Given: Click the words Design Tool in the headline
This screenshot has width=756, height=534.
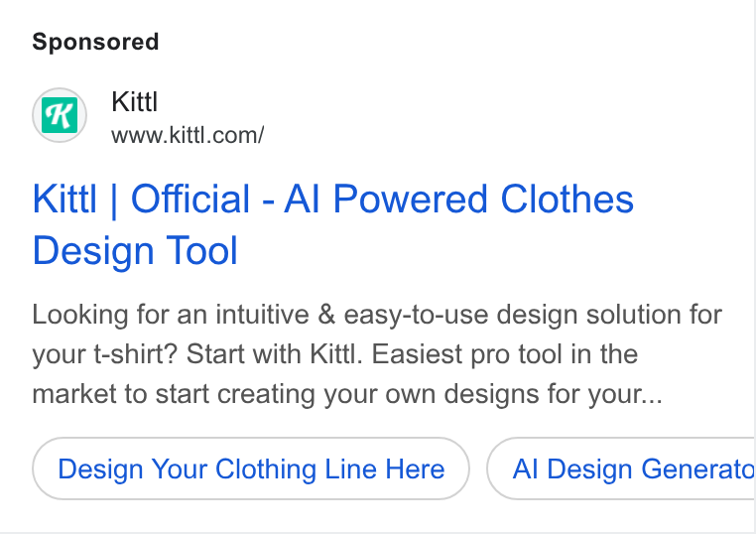Looking at the screenshot, I should pos(135,251).
